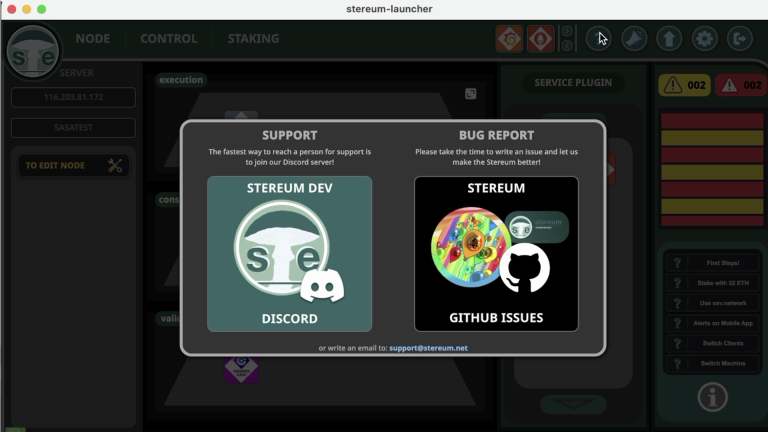Open the Stereum Dev Discord support card
Screen dimensions: 768x432
289,254
